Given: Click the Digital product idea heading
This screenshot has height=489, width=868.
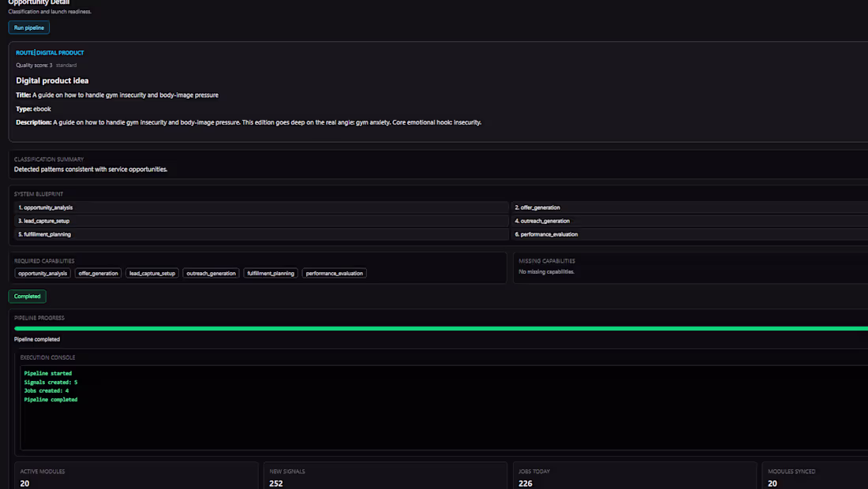Looking at the screenshot, I should pos(52,80).
